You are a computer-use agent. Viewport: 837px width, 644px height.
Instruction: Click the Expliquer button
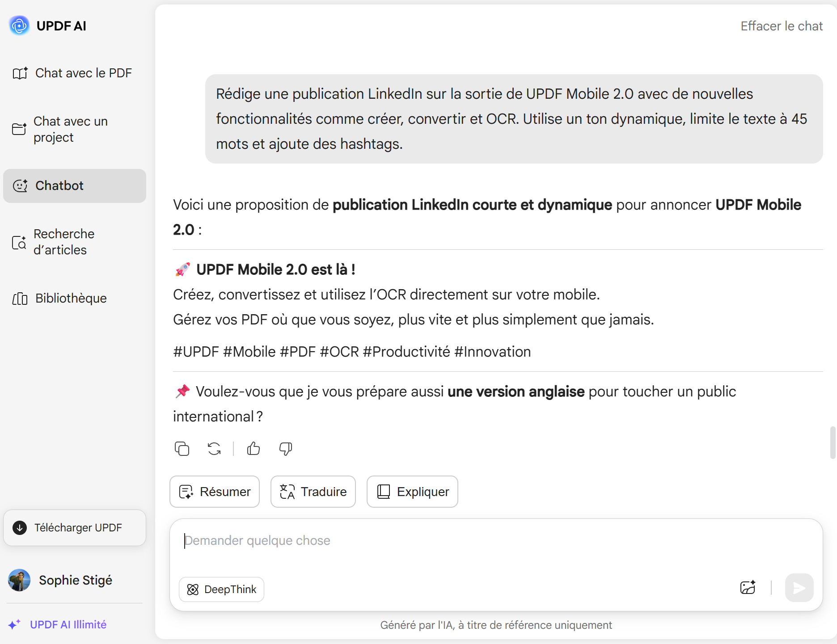click(412, 492)
